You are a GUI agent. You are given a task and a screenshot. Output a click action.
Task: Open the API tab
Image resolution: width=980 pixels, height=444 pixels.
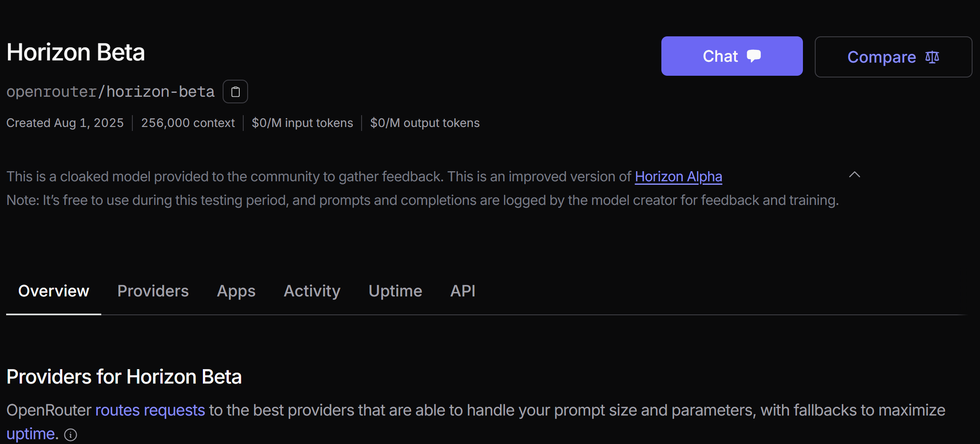[x=463, y=291]
